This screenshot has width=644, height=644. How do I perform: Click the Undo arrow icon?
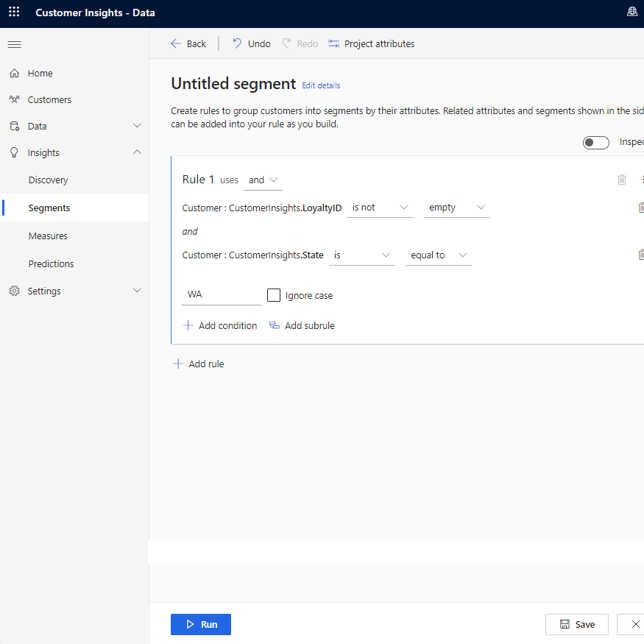[x=237, y=43]
